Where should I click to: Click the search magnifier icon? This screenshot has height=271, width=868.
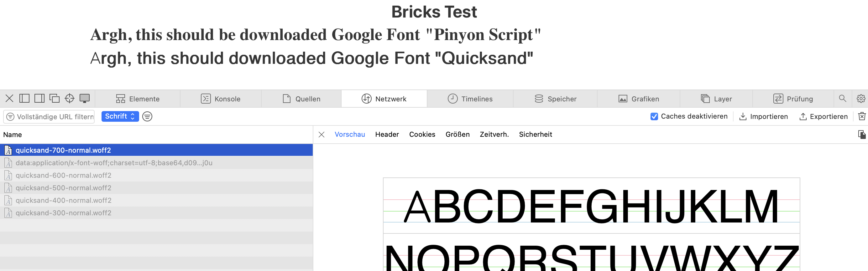click(842, 99)
